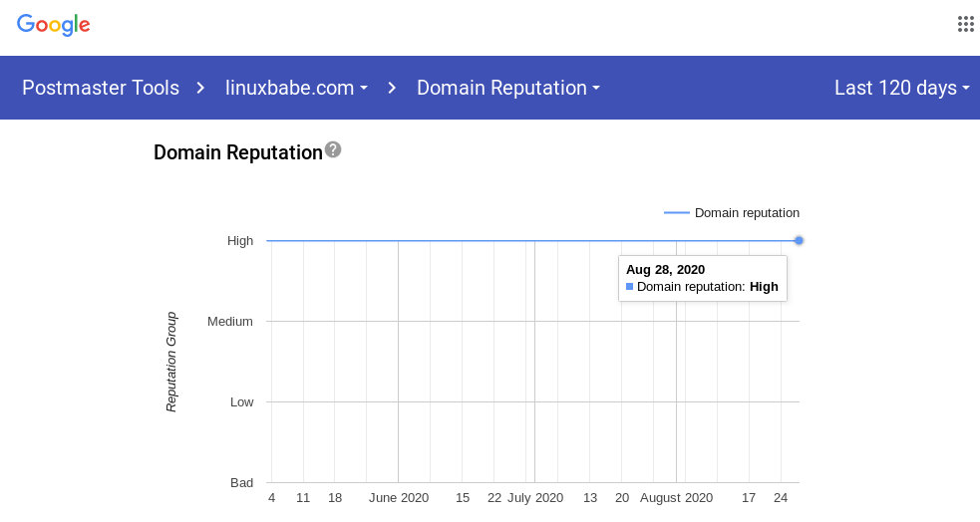Select the Aug 28 data point on chart

coord(799,240)
